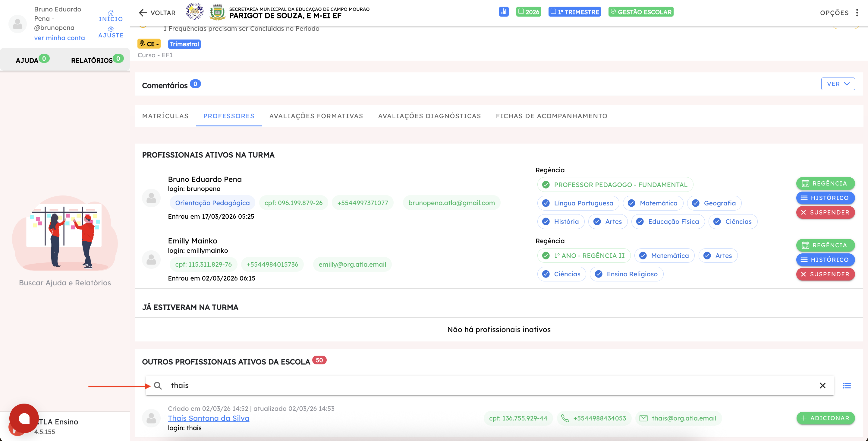Click the municipal education round seal logo
This screenshot has width=868, height=441.
click(x=194, y=11)
